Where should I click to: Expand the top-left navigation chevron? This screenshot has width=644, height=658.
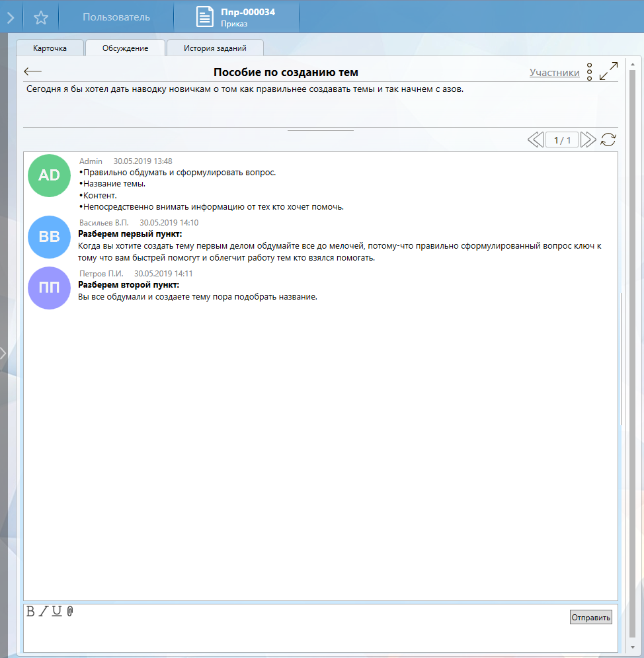coord(10,17)
